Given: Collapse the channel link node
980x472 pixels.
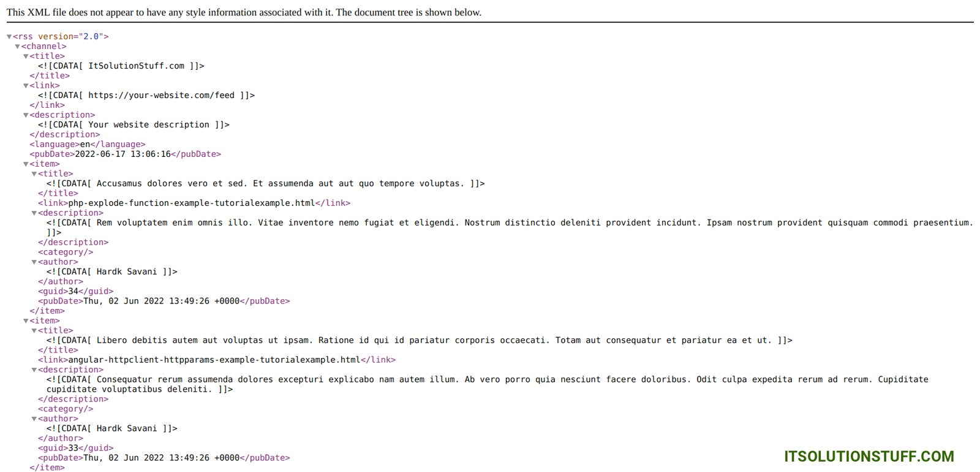Looking at the screenshot, I should click(x=26, y=86).
